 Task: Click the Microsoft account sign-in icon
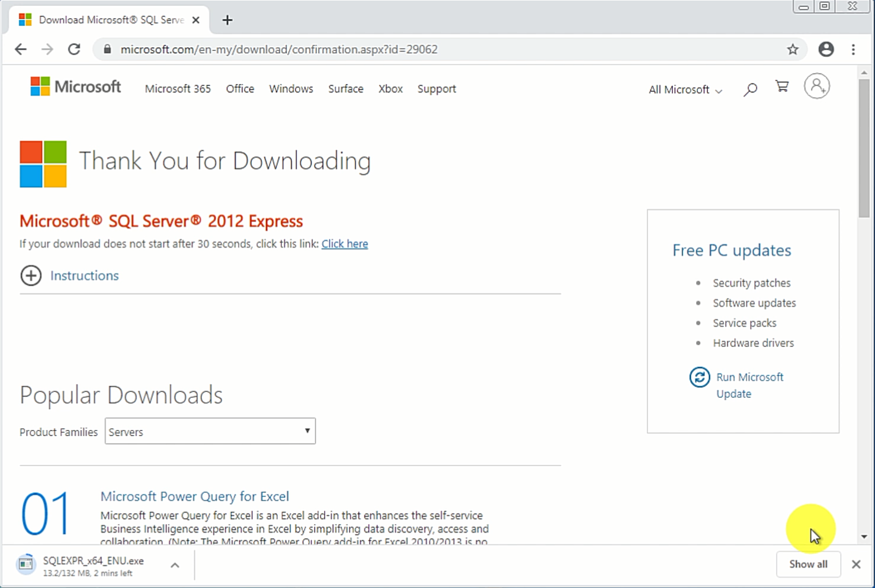point(817,86)
